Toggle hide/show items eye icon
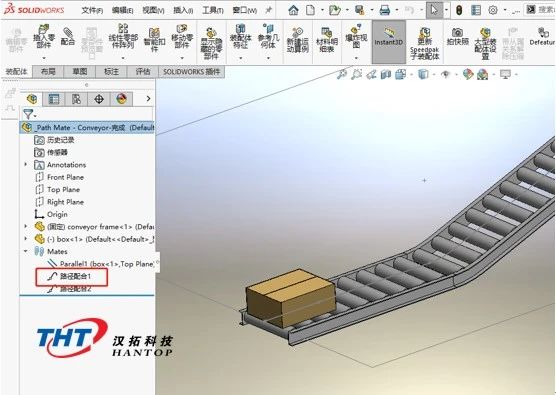 tap(446, 74)
